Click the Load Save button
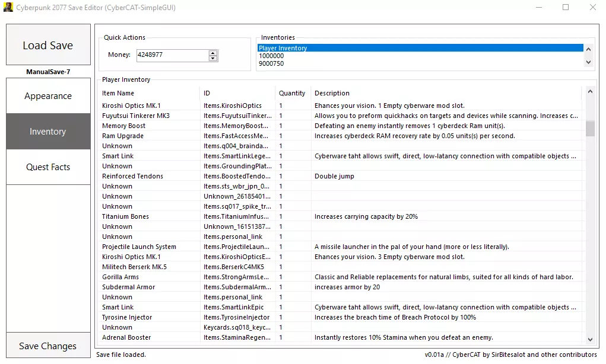Screen dimensions: 606x364 (x=48, y=45)
